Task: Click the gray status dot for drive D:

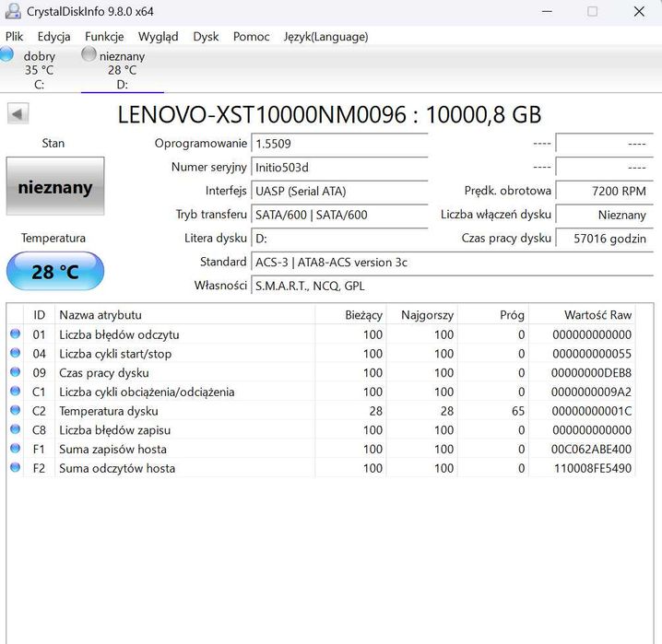Action: 89,54
